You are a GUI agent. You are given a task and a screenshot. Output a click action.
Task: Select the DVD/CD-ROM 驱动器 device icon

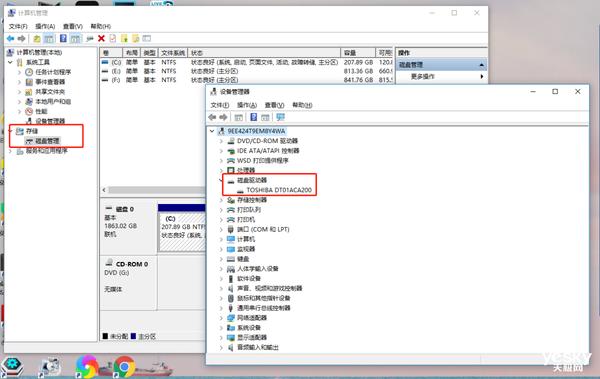coord(231,141)
